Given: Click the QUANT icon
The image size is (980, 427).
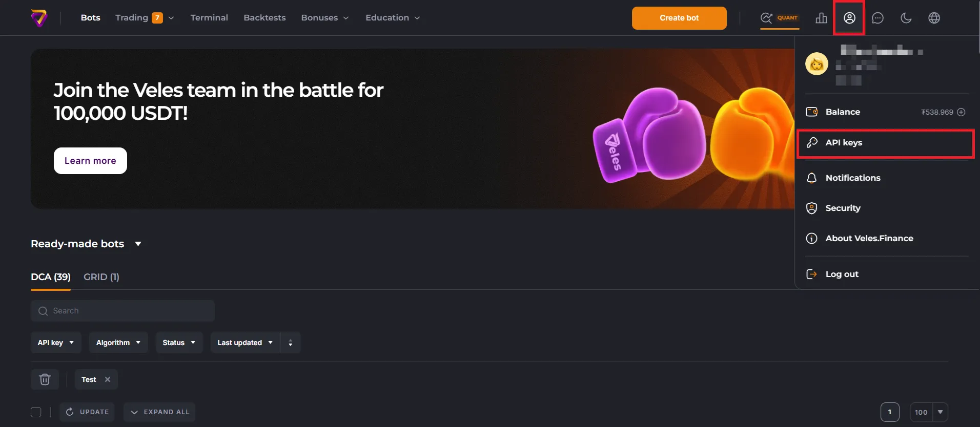Looking at the screenshot, I should coord(779,18).
